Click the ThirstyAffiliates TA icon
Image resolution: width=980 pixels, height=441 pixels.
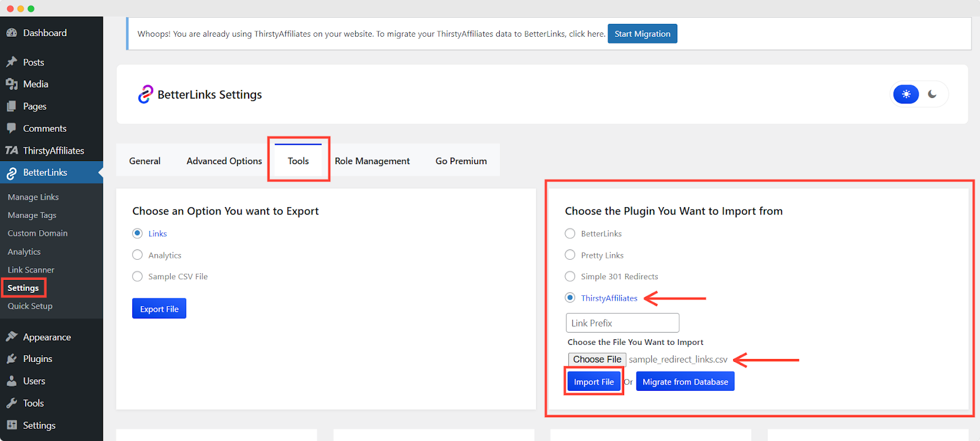point(12,150)
